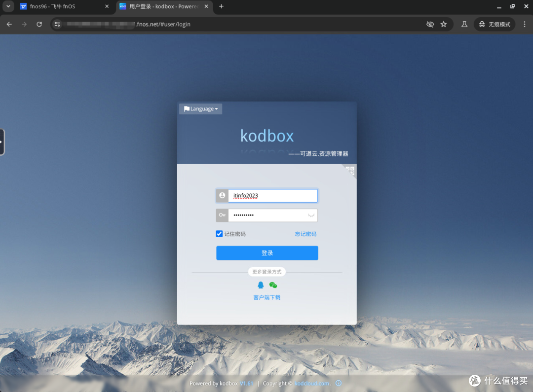Open a new browser tab
Image resolution: width=533 pixels, height=392 pixels.
pyautogui.click(x=221, y=6)
